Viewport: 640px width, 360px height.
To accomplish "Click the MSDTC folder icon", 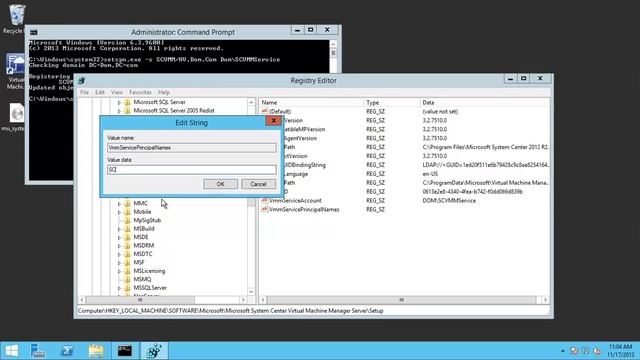I will 127,254.
